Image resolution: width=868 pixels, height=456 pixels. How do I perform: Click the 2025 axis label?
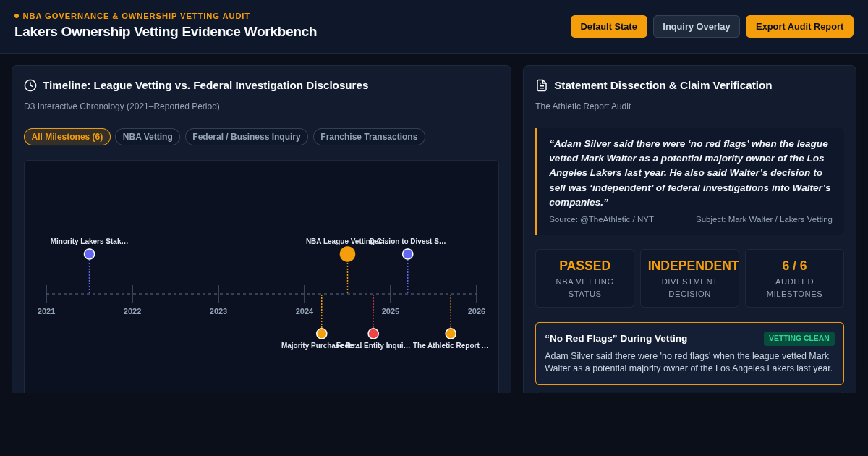click(391, 311)
